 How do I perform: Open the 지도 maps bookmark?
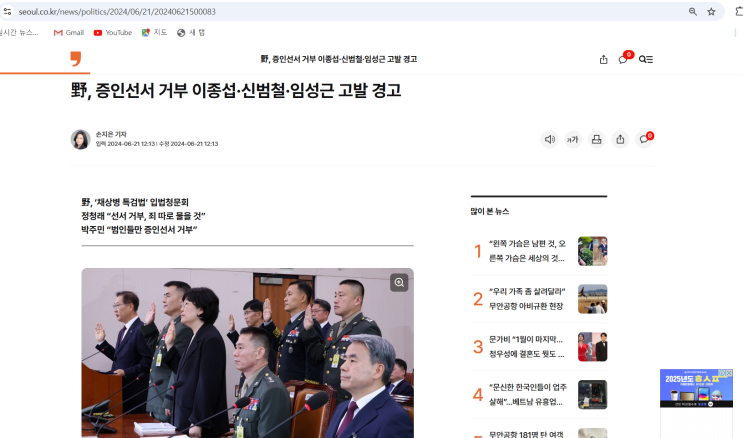click(x=154, y=33)
